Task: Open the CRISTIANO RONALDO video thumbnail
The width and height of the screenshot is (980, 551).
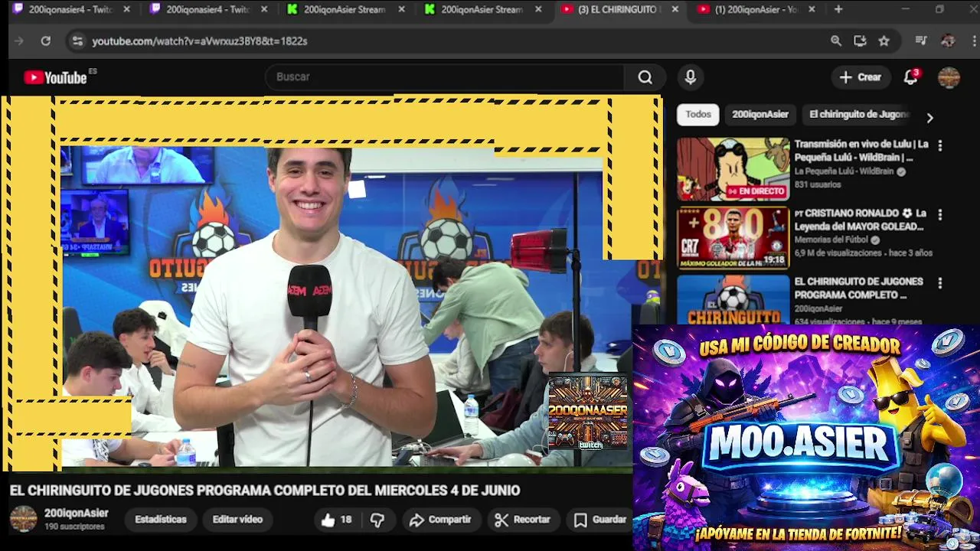Action: tap(733, 238)
